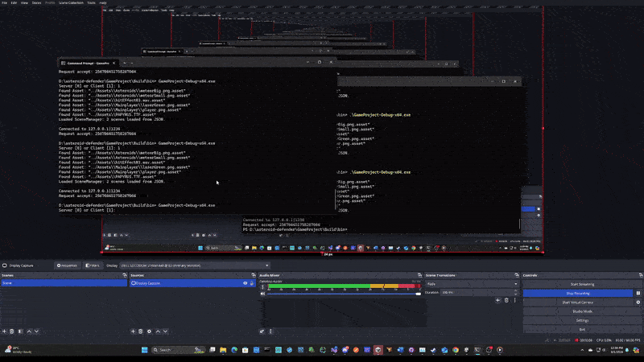Open Tools menu in OBS
Image resolution: width=644 pixels, height=362 pixels.
coord(91,2)
